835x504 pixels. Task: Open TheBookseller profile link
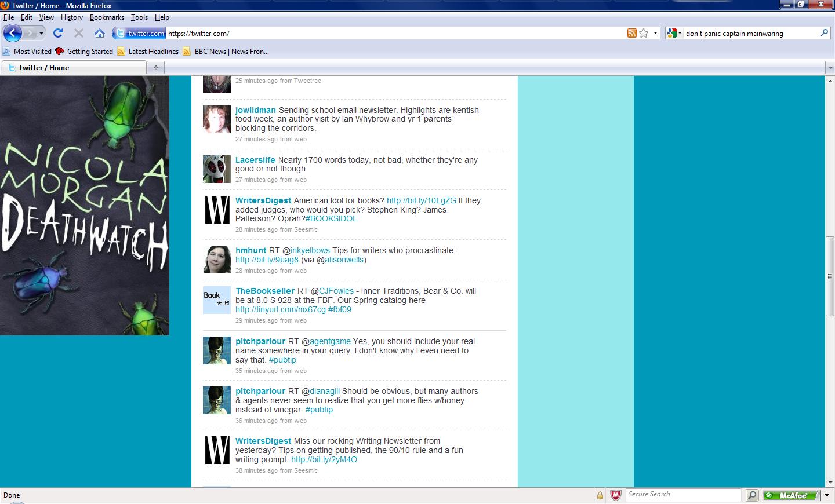pos(265,291)
